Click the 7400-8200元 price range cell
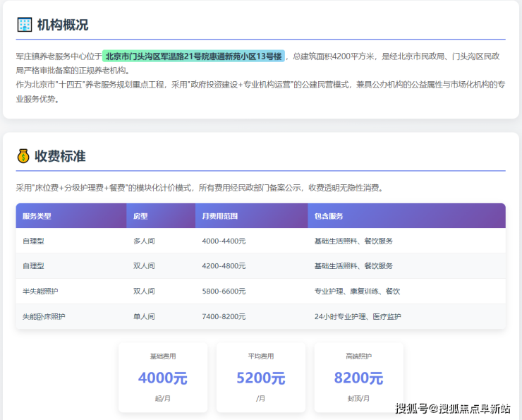This screenshot has width=522, height=420. tap(224, 316)
